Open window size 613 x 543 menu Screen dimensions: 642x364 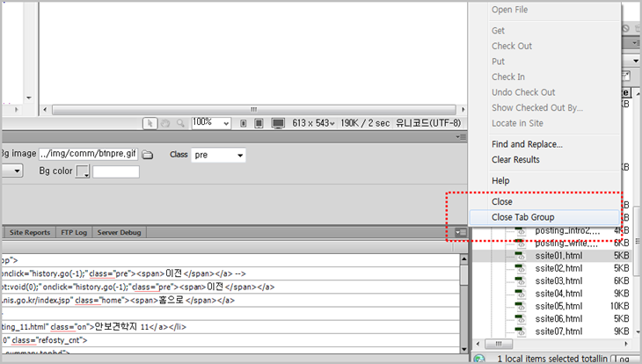coord(313,123)
